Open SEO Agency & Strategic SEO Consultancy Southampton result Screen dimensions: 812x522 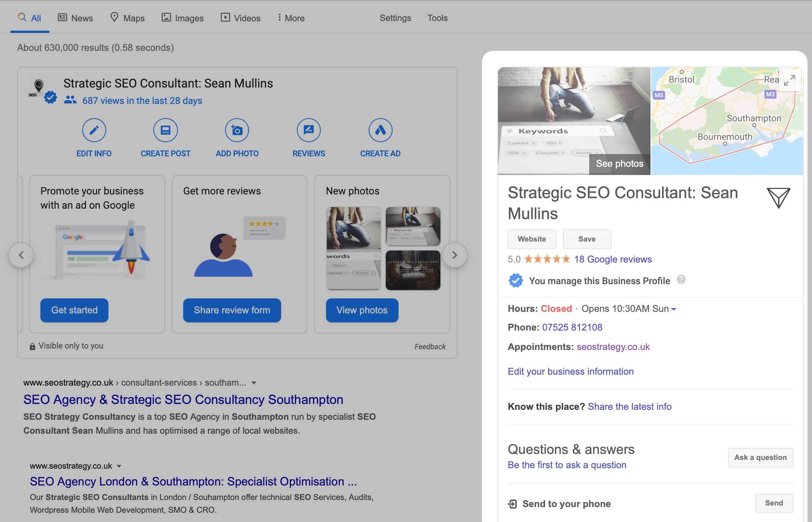183,399
